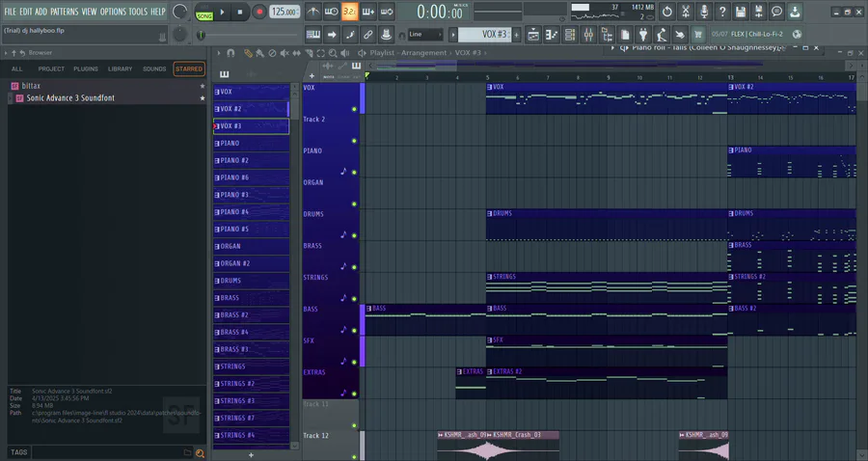Expand Sonic Advance 3 Soundfont item

[11, 98]
